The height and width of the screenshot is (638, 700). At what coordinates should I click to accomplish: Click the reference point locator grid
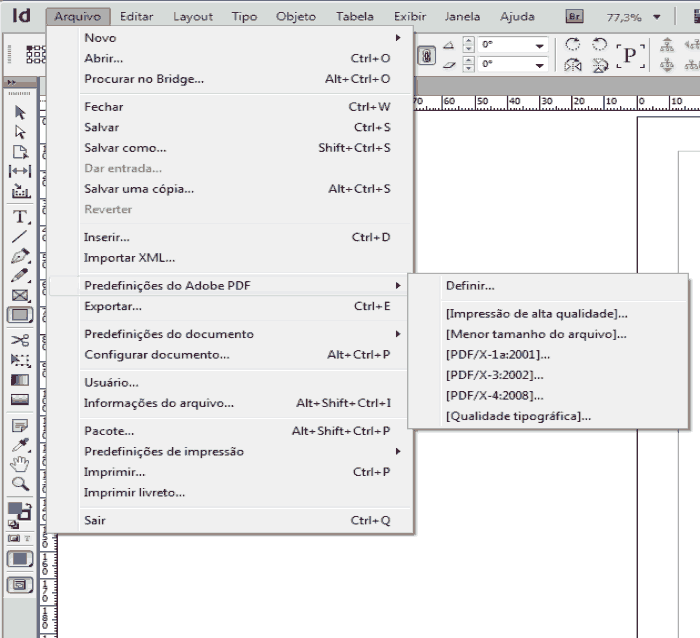pos(36,54)
